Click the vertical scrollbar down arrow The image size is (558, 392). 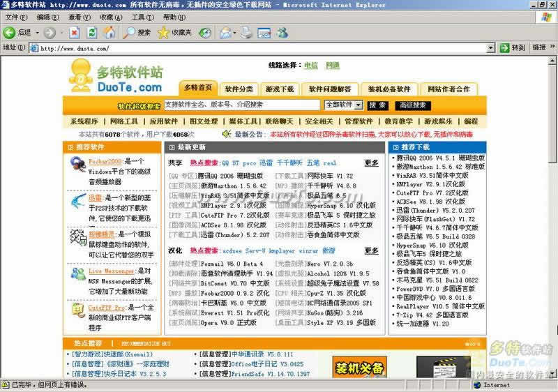(552, 375)
